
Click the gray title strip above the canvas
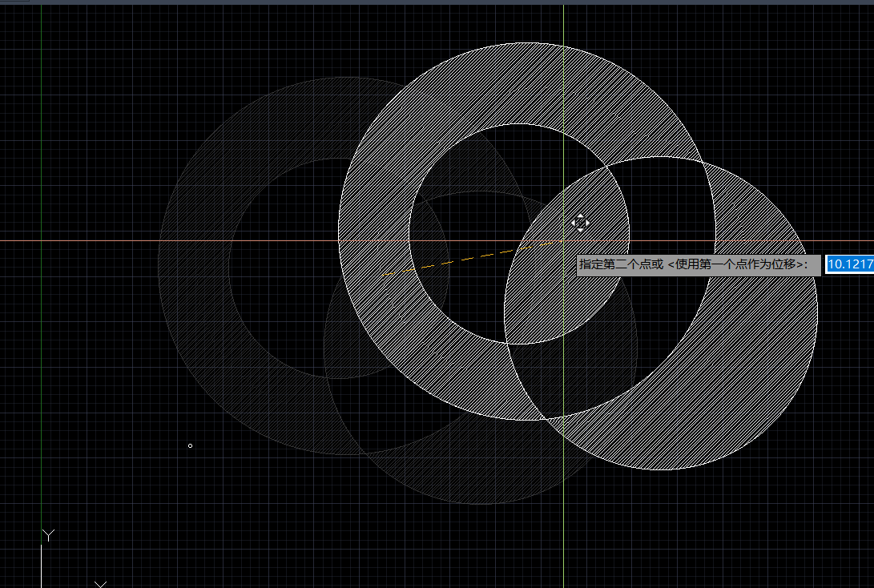click(401, 2)
